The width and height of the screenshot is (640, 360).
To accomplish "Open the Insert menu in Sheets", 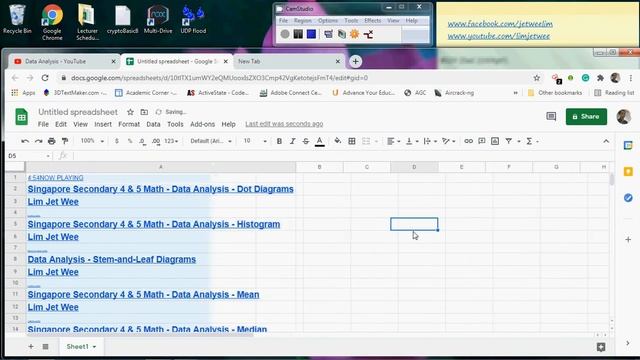I will coord(103,124).
